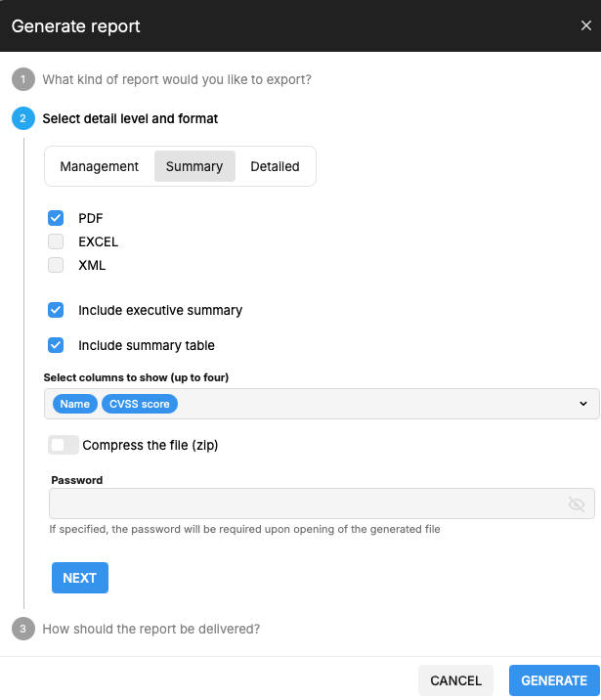601x700 pixels.
Task: Uncheck Include summary table option
Action: 56,345
